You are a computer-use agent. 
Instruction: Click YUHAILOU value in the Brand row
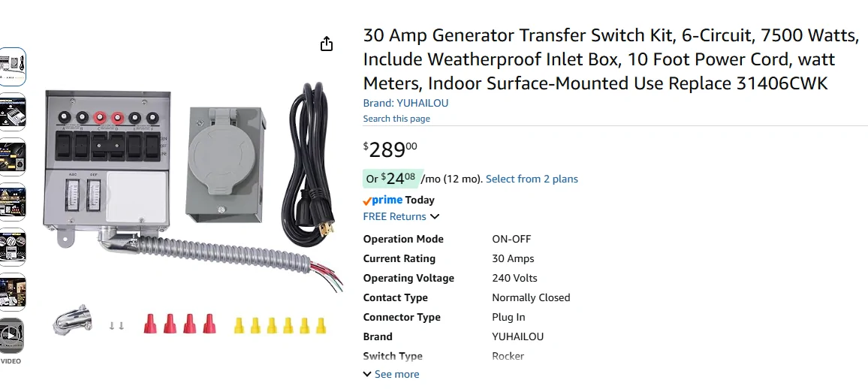517,336
